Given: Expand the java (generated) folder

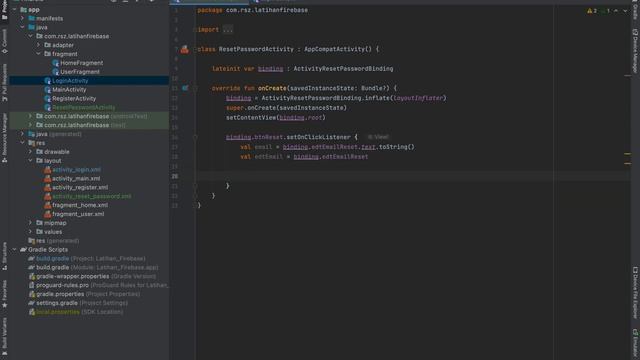Looking at the screenshot, I should click(22, 134).
